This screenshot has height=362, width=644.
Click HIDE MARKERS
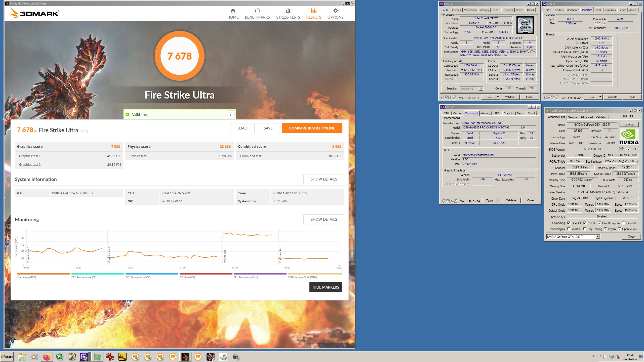click(326, 287)
